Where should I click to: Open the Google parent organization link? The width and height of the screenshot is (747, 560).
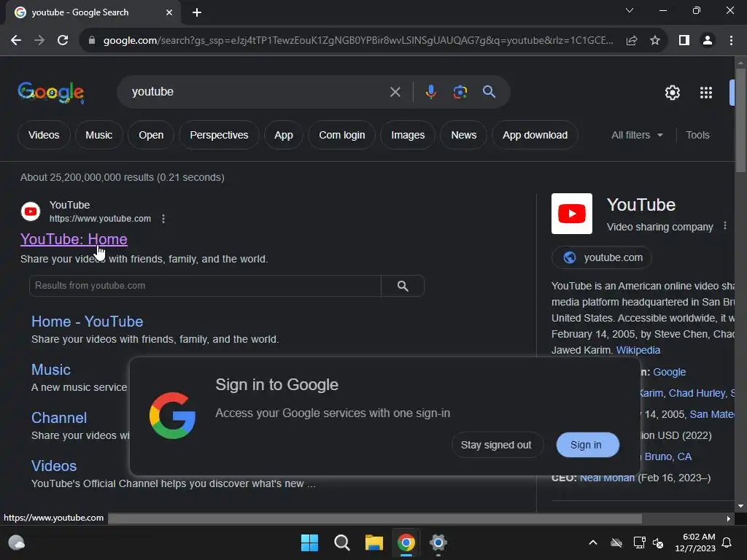coord(670,372)
